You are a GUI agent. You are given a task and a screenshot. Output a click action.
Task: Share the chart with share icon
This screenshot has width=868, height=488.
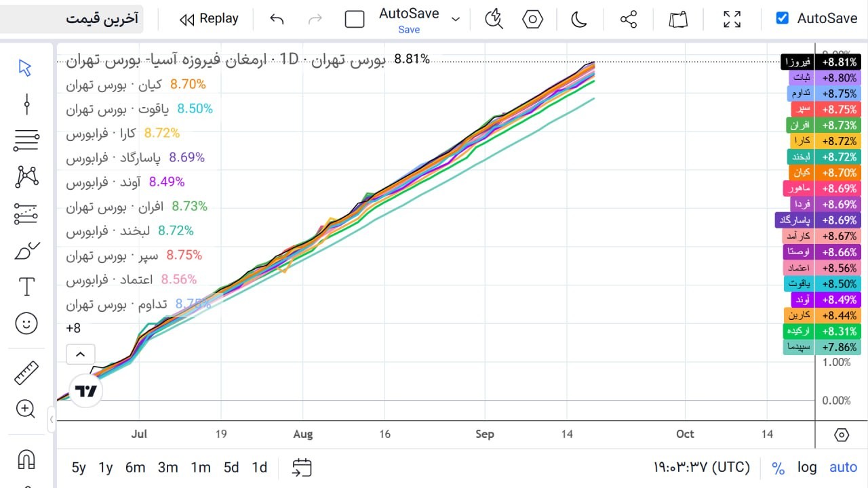[629, 19]
